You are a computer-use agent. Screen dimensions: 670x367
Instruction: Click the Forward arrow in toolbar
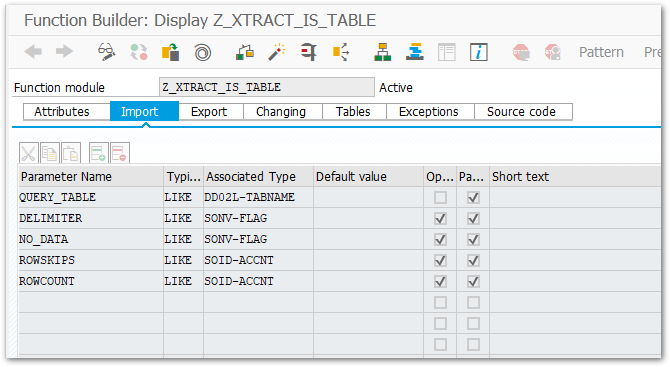pos(64,52)
